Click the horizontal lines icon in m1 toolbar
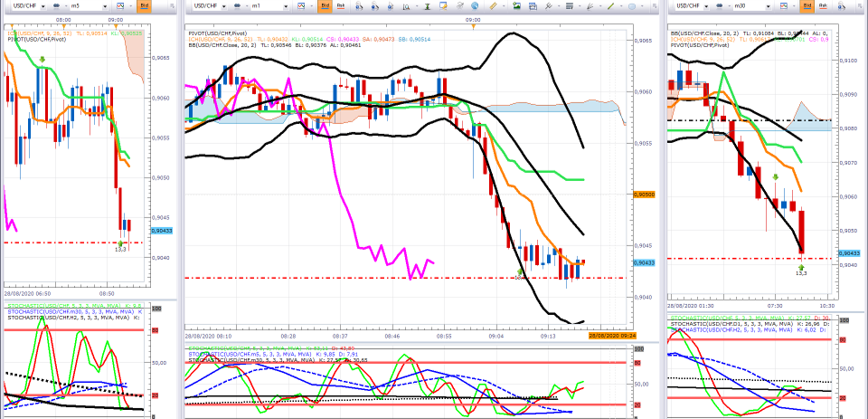 click(x=569, y=5)
